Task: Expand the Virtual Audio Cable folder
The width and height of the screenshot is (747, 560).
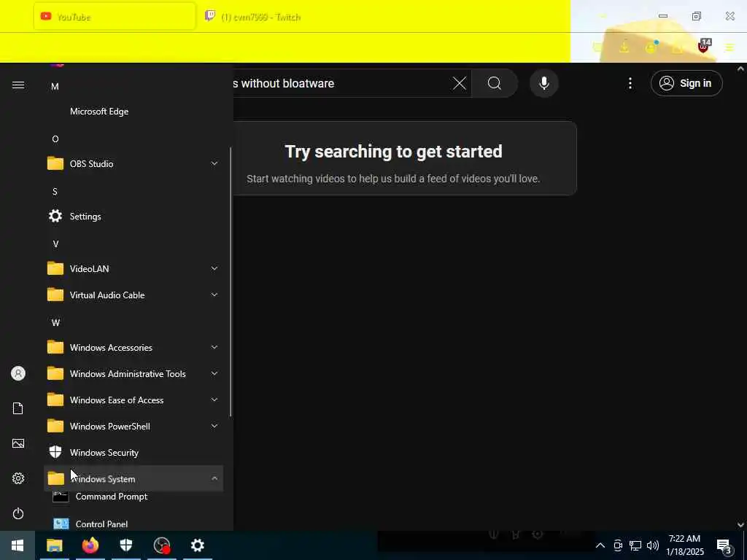Action: coord(133,295)
